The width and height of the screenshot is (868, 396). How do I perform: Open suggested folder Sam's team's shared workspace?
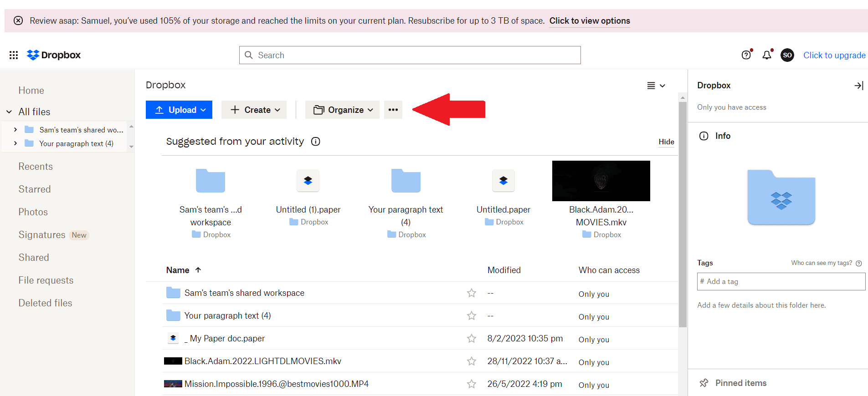tap(211, 181)
